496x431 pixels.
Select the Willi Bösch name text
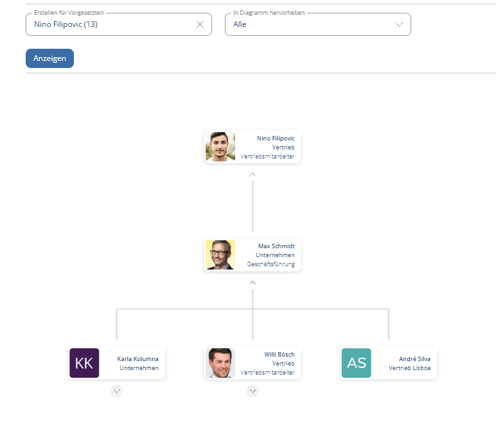279,354
